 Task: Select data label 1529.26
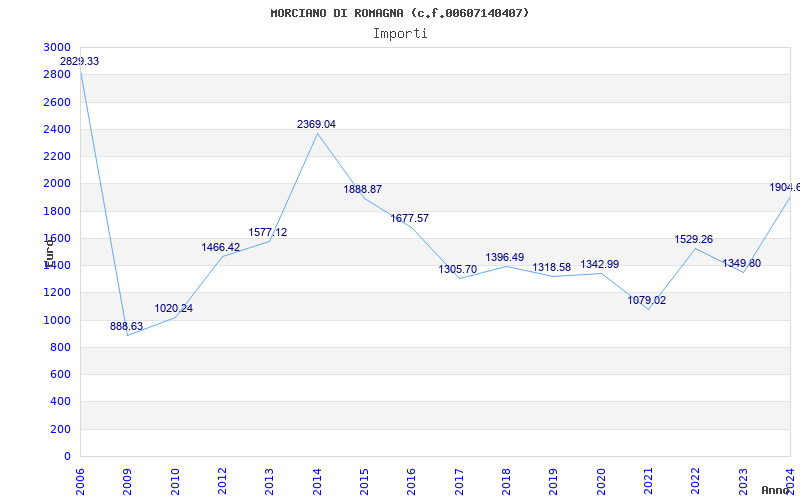point(693,239)
